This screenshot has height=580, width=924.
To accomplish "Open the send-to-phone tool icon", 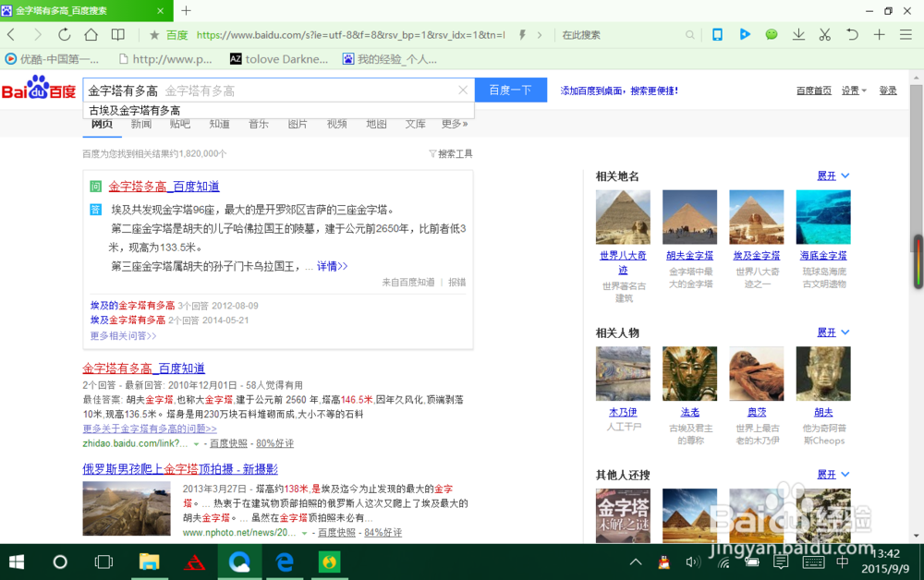I will coord(717,34).
